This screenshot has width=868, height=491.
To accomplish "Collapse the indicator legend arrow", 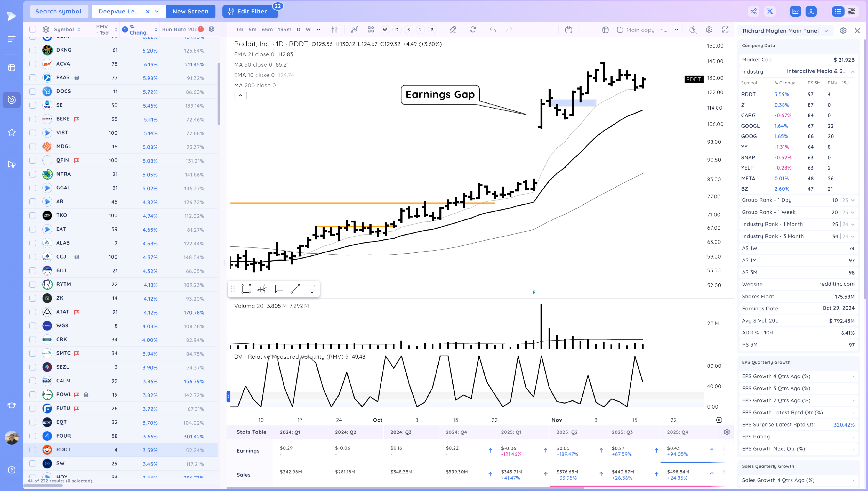I will pos(240,96).
